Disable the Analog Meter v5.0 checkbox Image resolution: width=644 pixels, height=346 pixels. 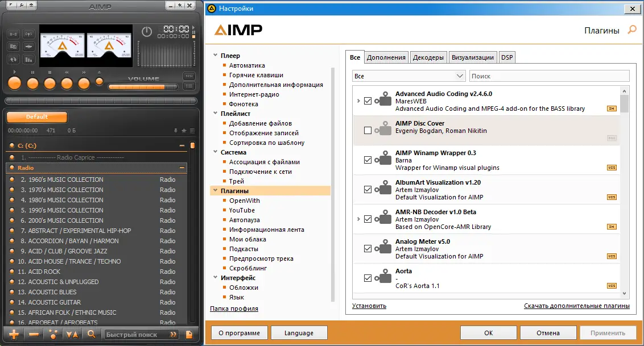[x=368, y=248]
